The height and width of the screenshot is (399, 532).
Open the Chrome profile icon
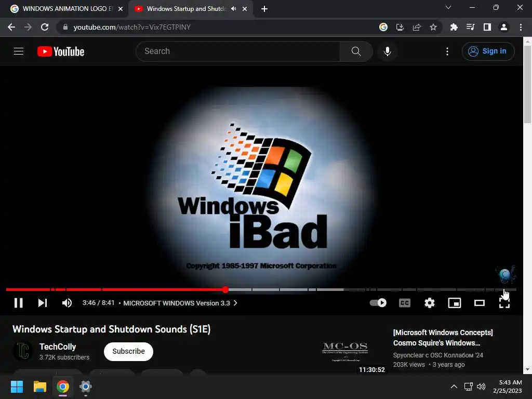click(x=504, y=27)
